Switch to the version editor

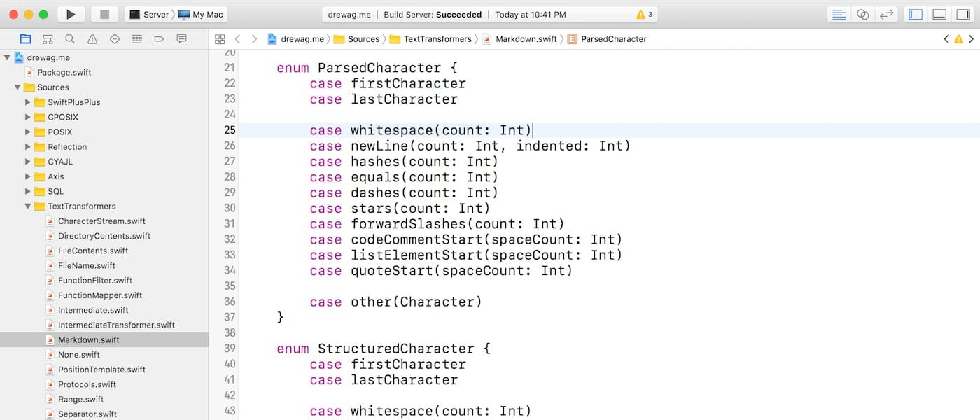(887, 14)
